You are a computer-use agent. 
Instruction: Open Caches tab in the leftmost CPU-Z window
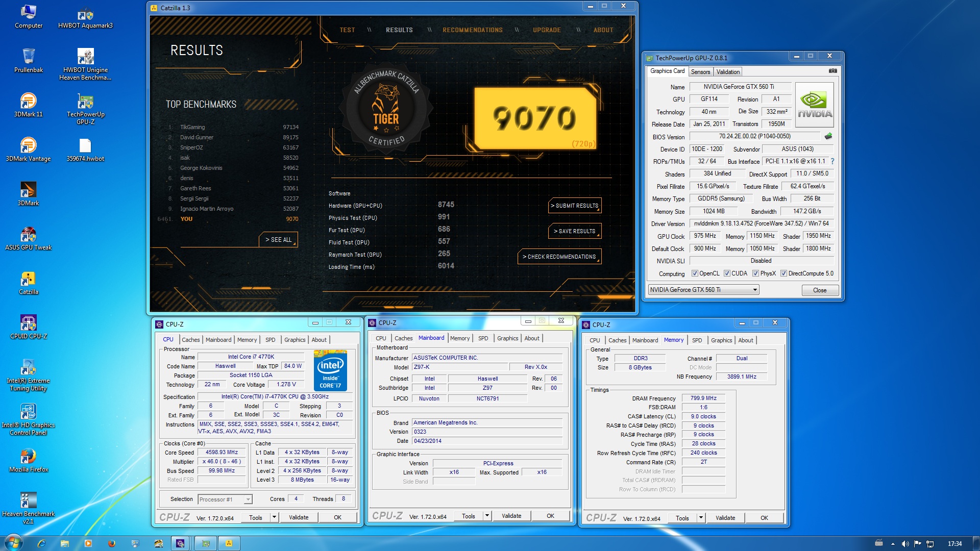coord(191,340)
